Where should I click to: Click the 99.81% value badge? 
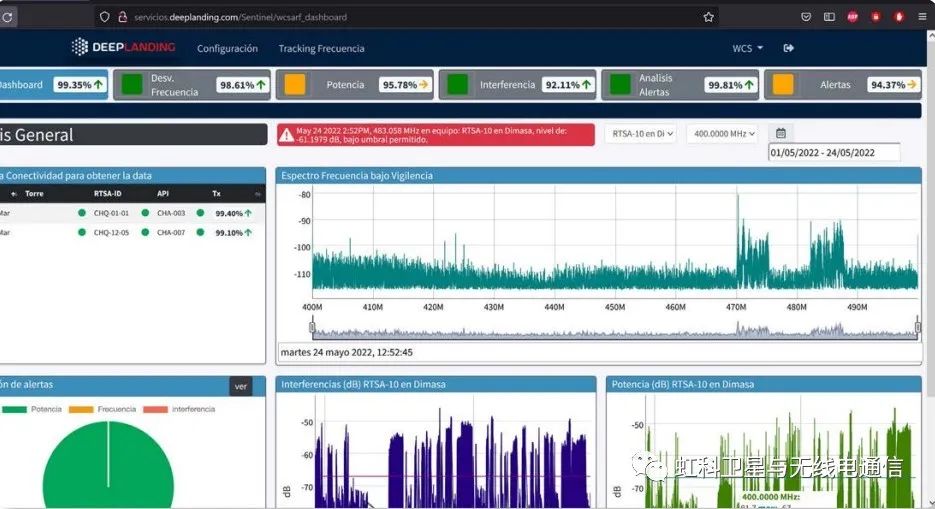pos(731,85)
